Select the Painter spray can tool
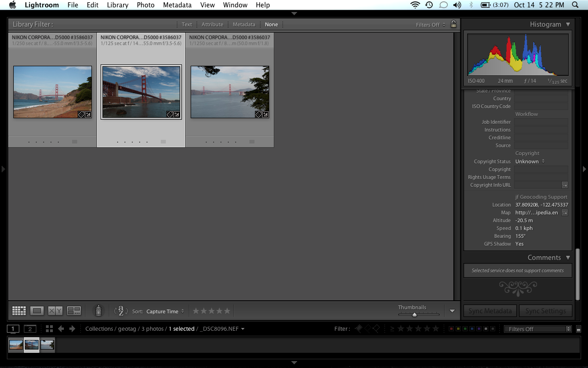The width and height of the screenshot is (588, 368). point(98,311)
